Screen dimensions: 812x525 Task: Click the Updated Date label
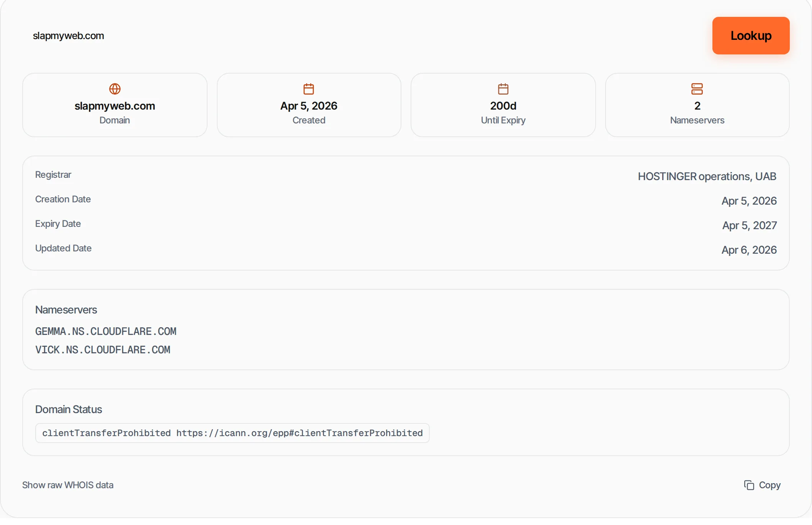(x=63, y=248)
